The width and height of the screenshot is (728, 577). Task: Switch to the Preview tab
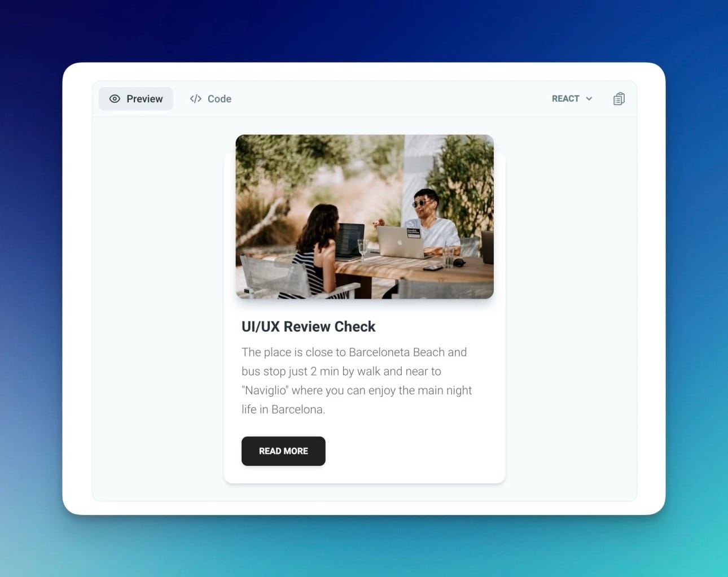click(136, 99)
